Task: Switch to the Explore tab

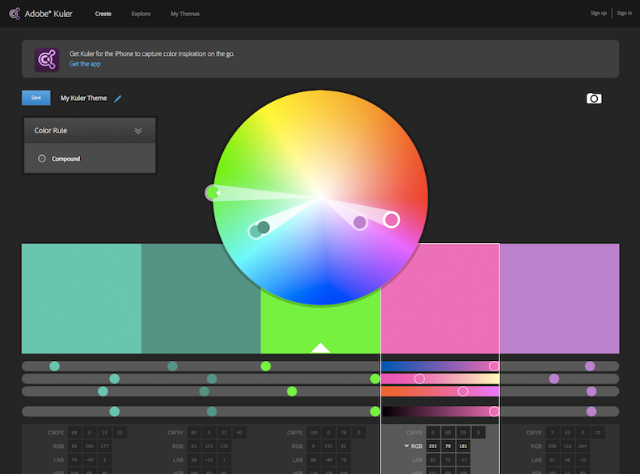Action: [x=141, y=14]
